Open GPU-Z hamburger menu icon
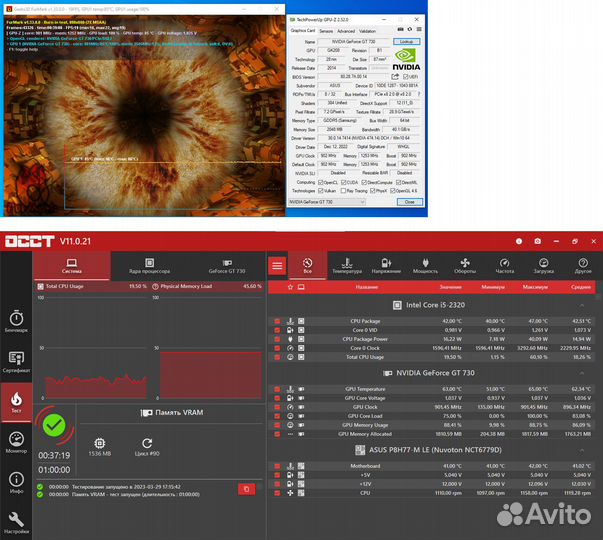603x540 pixels. [x=419, y=29]
